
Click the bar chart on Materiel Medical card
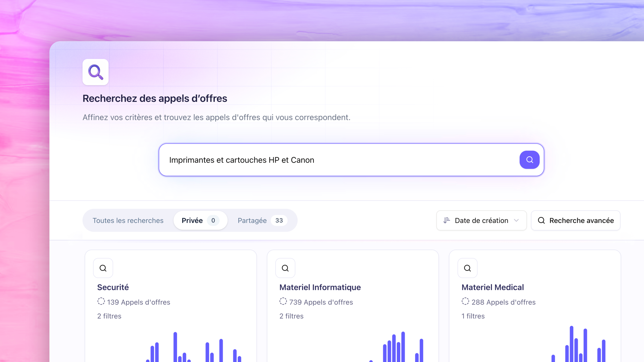[x=578, y=344]
